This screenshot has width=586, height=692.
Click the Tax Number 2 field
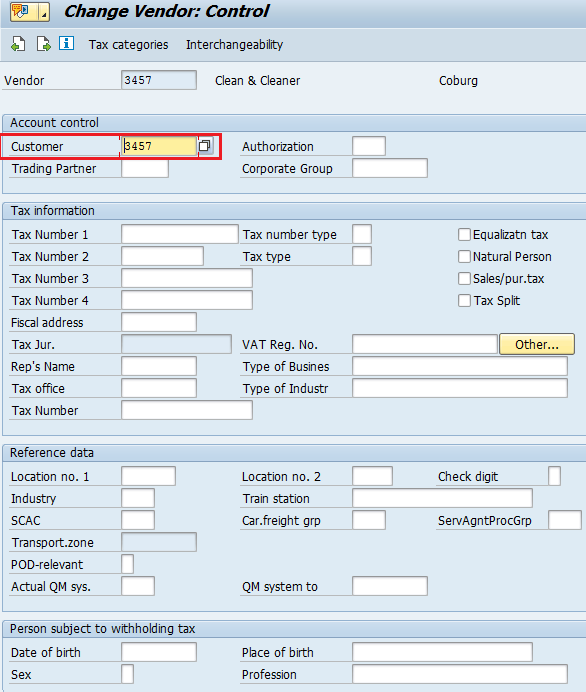coord(162,256)
